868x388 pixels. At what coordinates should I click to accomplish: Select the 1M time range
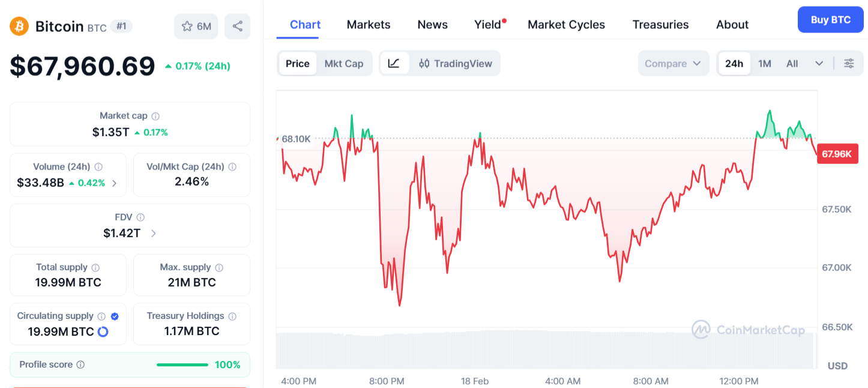pos(765,63)
